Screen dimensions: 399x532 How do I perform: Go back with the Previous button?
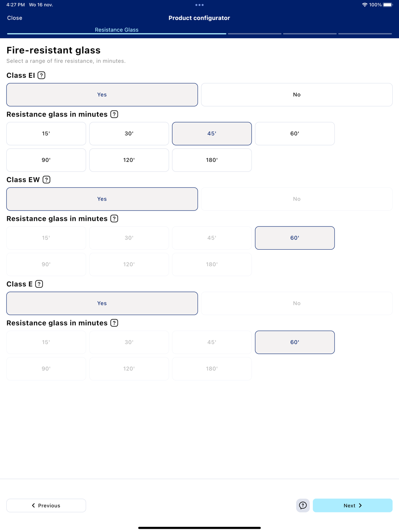[x=46, y=505]
